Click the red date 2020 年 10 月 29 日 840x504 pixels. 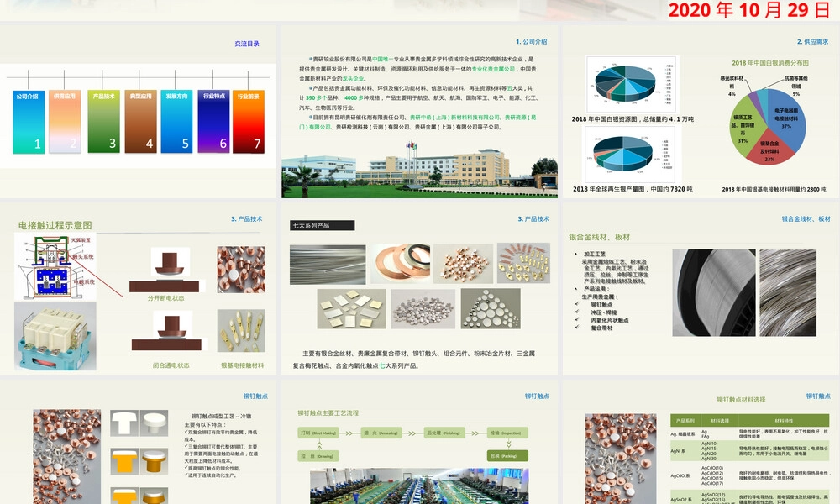click(x=749, y=10)
